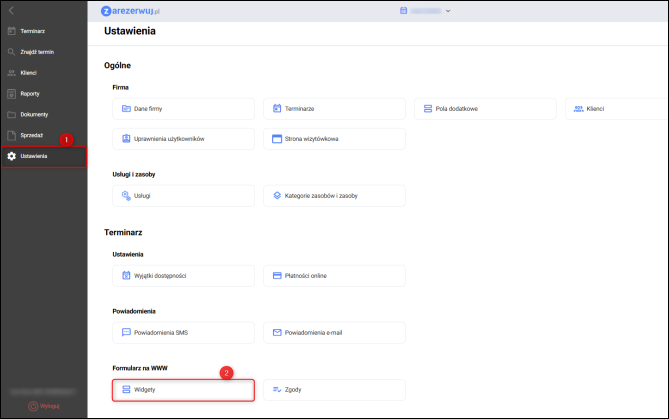Open Terminarz in the sidebar
The image size is (669, 419).
pyautogui.click(x=32, y=31)
